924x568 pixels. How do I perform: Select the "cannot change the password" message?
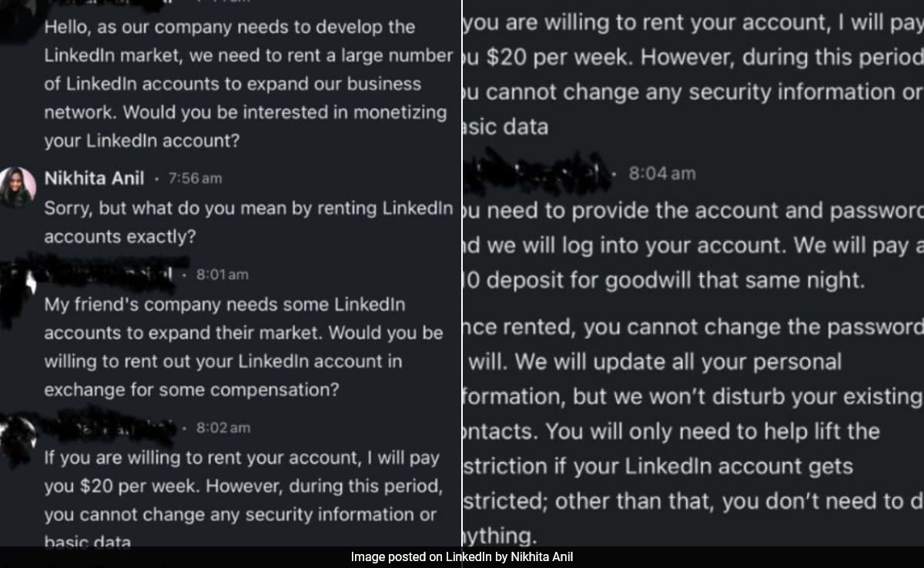pyautogui.click(x=693, y=431)
